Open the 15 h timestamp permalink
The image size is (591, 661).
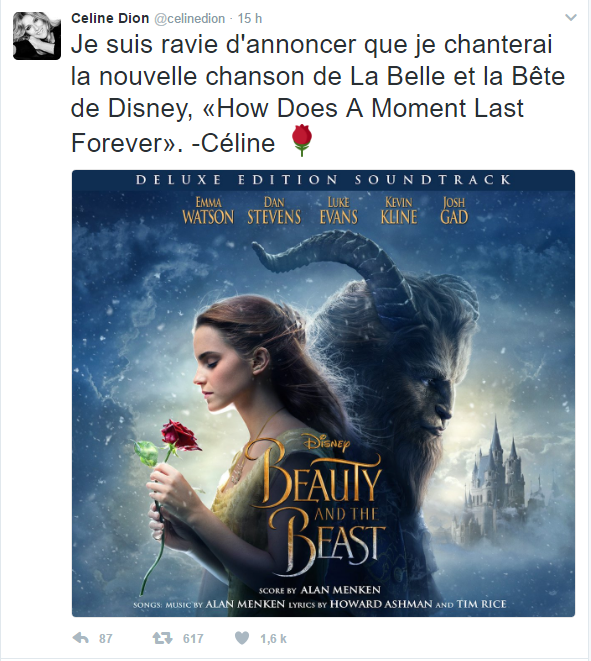pyautogui.click(x=250, y=19)
